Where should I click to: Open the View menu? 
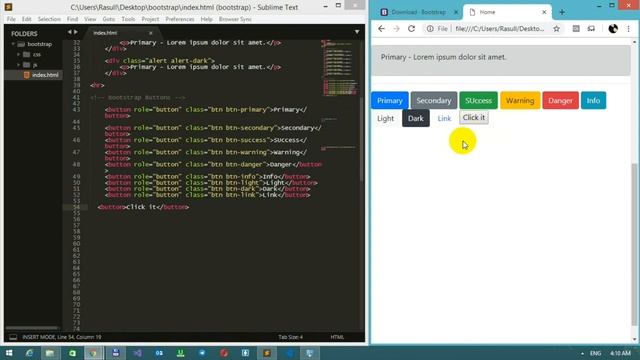(x=90, y=19)
